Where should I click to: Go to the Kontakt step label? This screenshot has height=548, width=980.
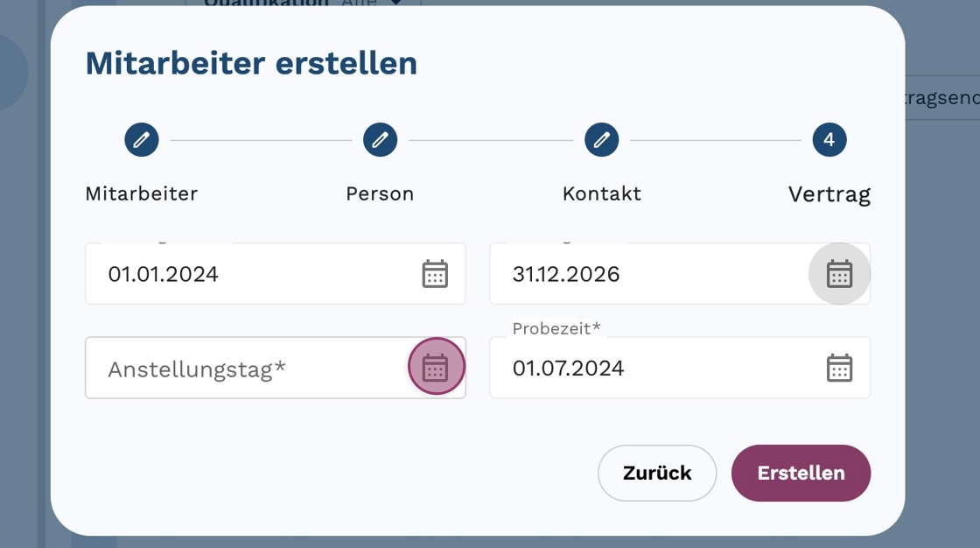(x=602, y=193)
